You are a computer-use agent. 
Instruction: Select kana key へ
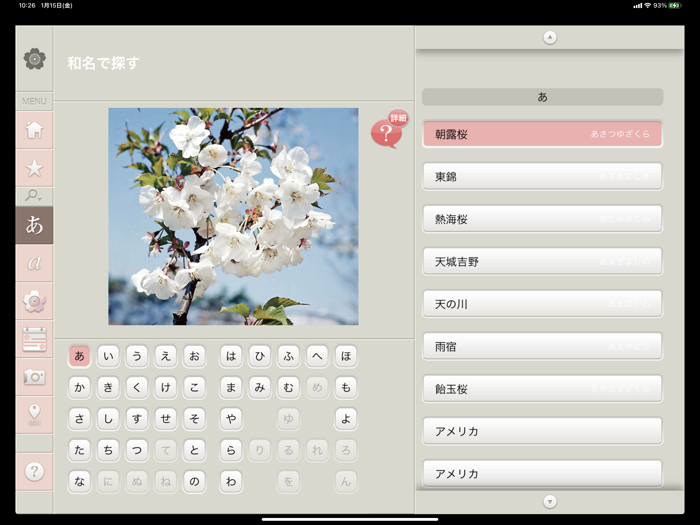tap(317, 356)
